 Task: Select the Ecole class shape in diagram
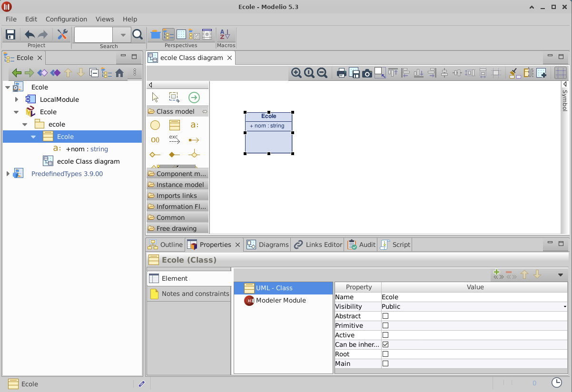[x=269, y=133]
